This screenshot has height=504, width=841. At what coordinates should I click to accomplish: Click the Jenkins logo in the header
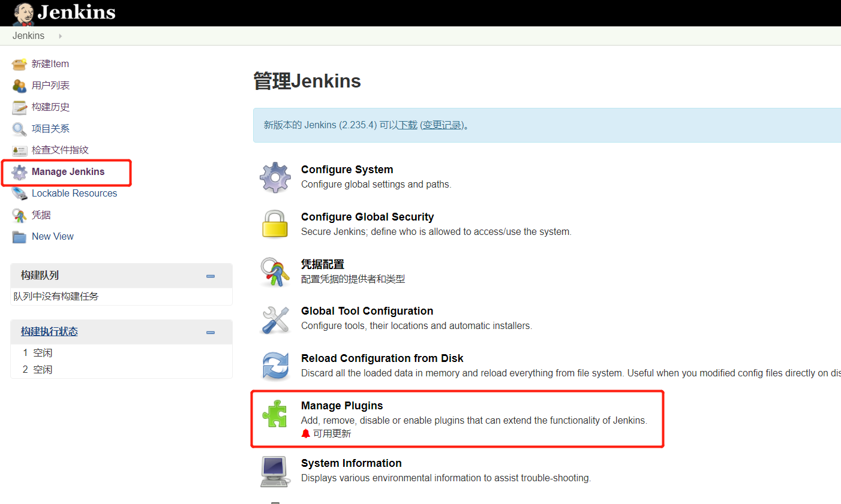63,13
